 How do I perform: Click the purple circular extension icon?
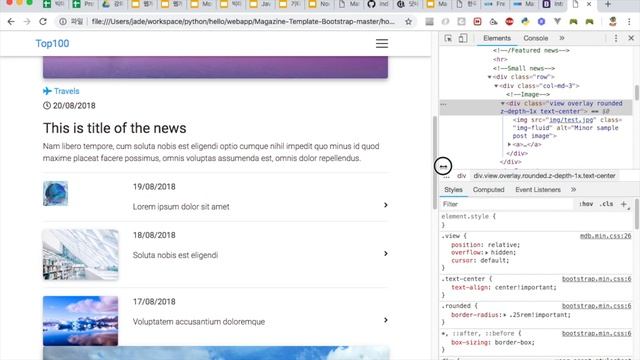pyautogui.click(x=541, y=22)
